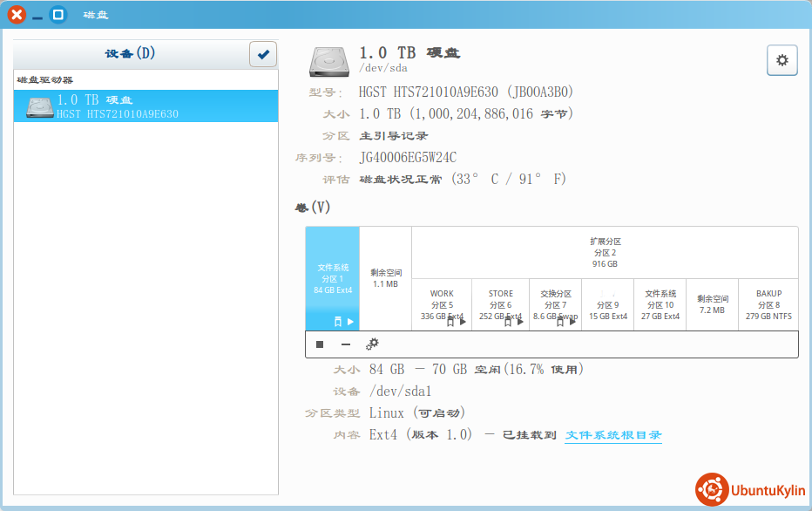812x511 pixels.
Task: Click the Ubuntu Kylin logo
Action: [750, 490]
